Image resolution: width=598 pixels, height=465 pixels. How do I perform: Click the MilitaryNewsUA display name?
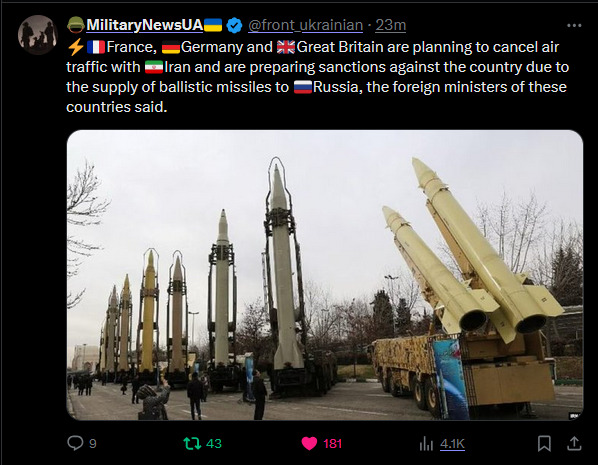point(145,25)
